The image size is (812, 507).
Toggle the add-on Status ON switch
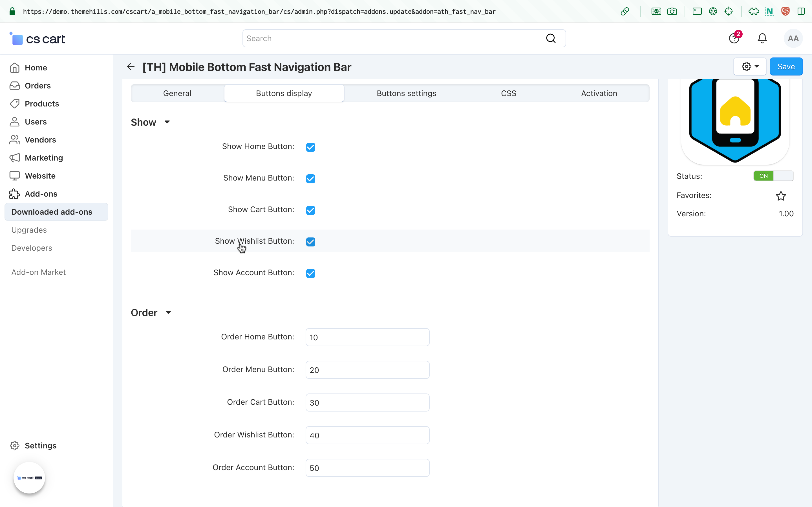click(x=773, y=176)
